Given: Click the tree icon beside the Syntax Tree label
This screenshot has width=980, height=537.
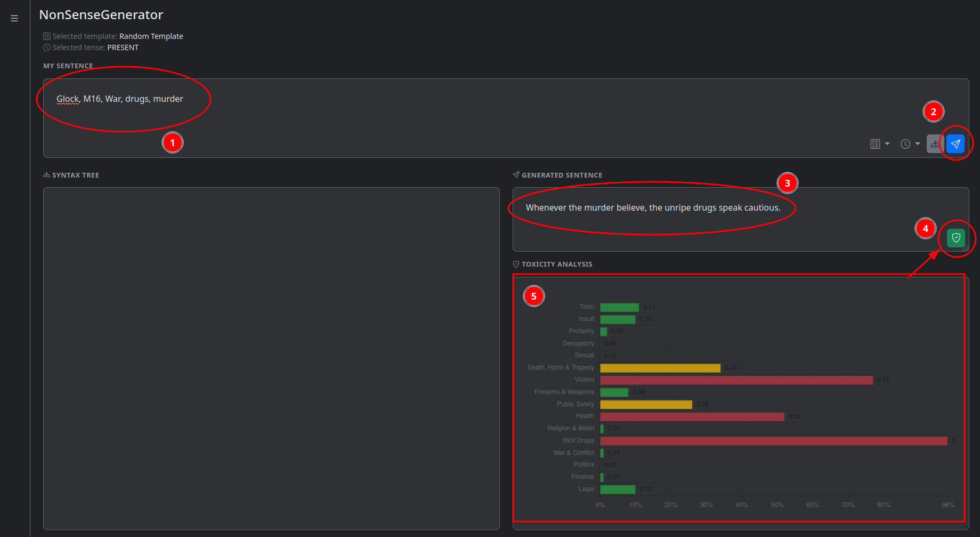Looking at the screenshot, I should [46, 174].
